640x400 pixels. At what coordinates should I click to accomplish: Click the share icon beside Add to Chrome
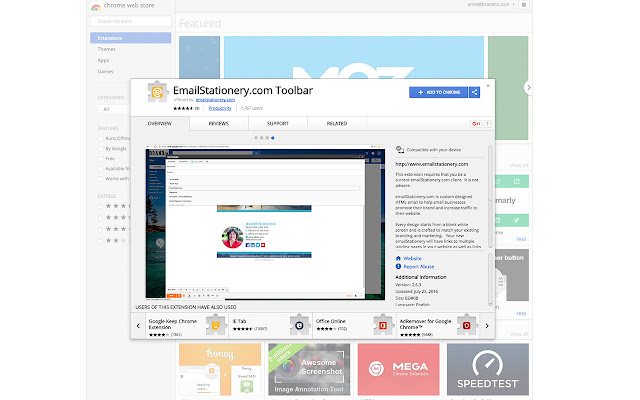coord(474,92)
